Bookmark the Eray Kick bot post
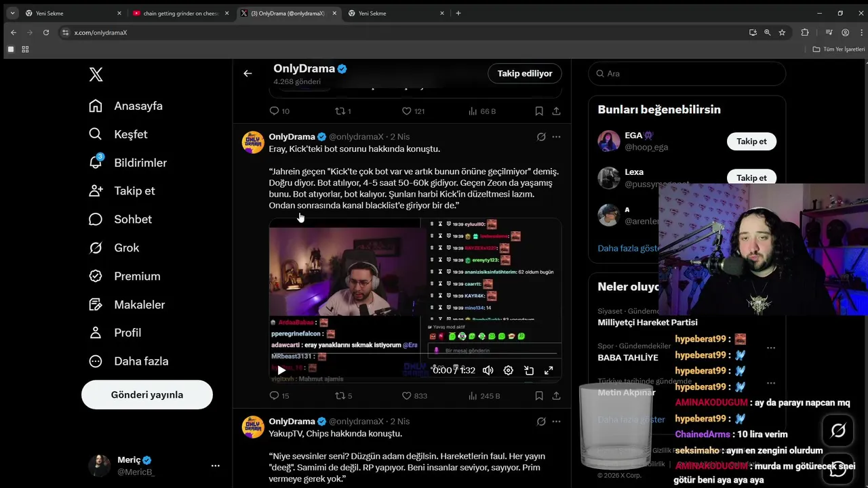The width and height of the screenshot is (868, 488). (539, 396)
